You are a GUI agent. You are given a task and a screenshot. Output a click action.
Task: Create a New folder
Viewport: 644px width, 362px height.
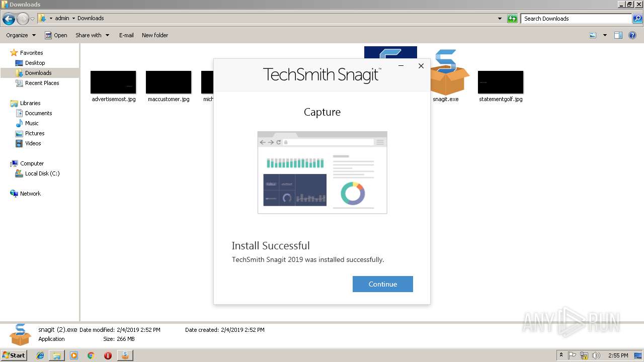pos(155,35)
